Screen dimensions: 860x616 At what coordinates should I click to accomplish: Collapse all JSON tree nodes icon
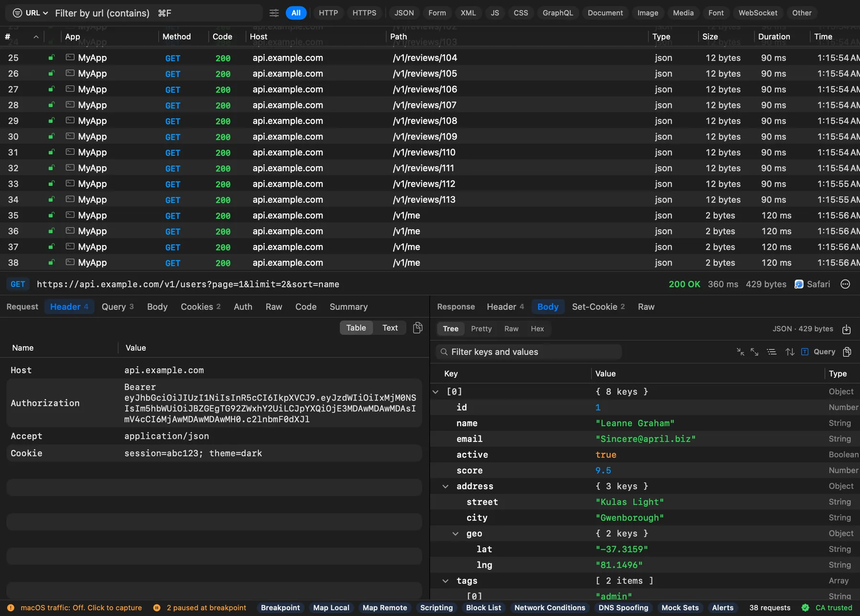point(741,352)
